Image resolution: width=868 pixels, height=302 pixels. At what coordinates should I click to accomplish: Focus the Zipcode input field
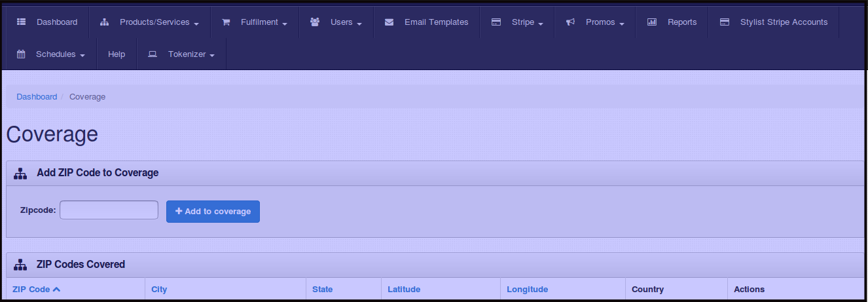109,210
